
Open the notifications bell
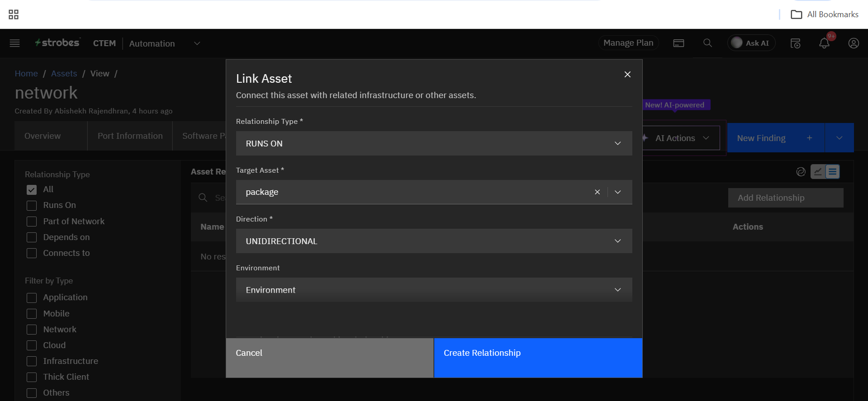click(x=824, y=43)
